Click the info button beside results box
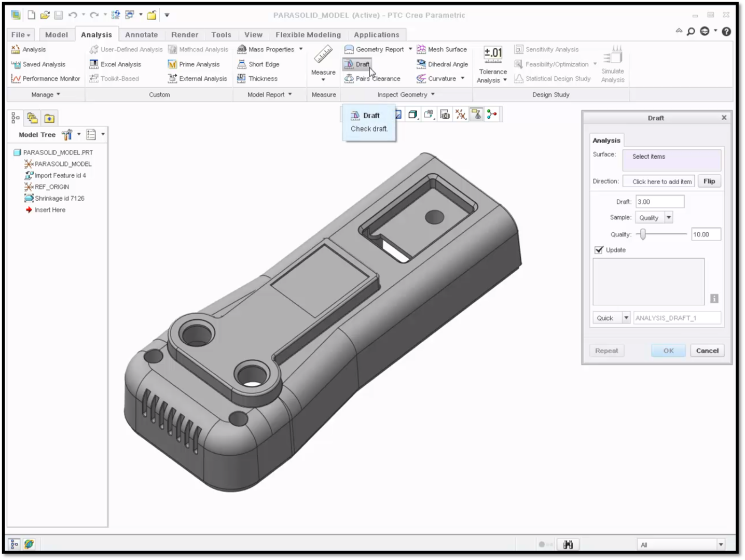The image size is (745, 560). pyautogui.click(x=714, y=298)
